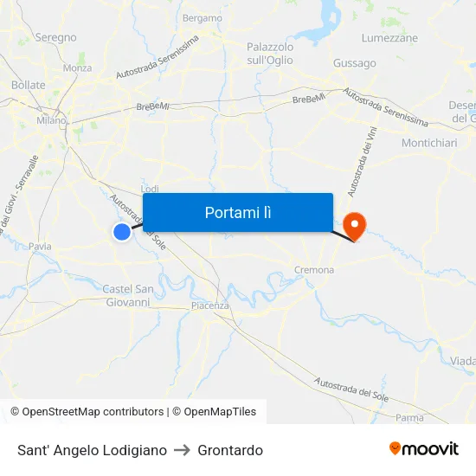Image resolution: width=476 pixels, height=476 pixels.
Task: Select the blue origin location dot
Action: coord(122,232)
